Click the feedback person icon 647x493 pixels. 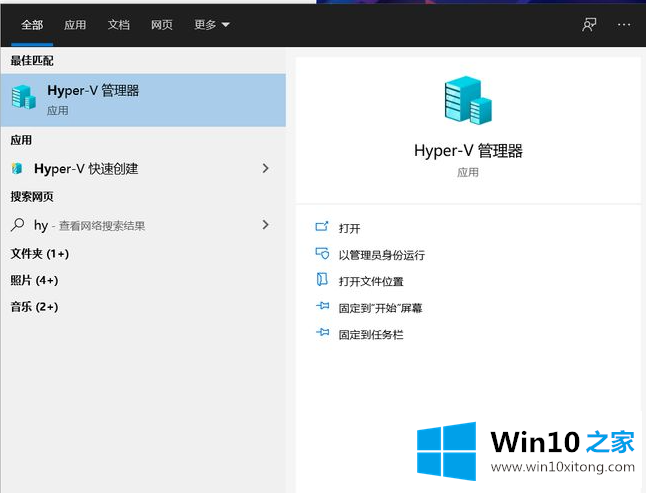[x=589, y=25]
